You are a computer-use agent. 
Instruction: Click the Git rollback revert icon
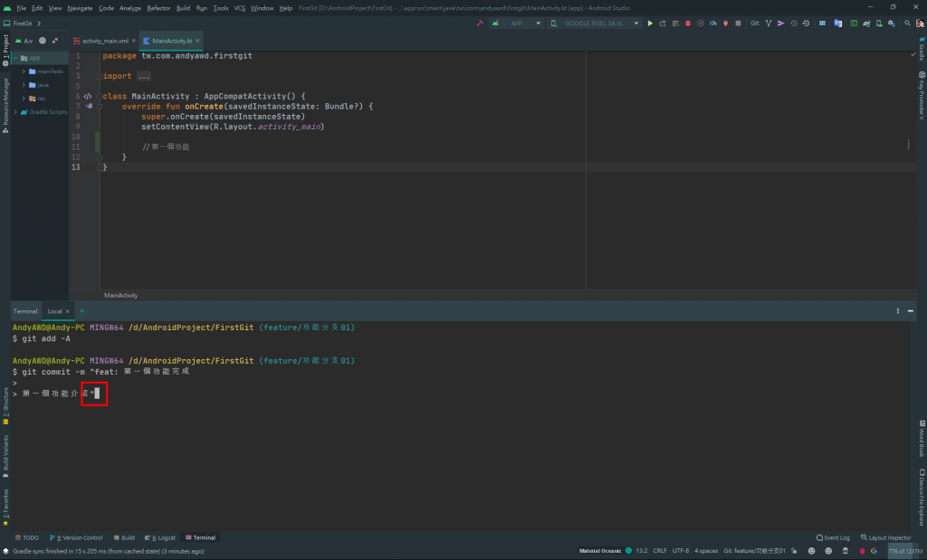pos(806,24)
